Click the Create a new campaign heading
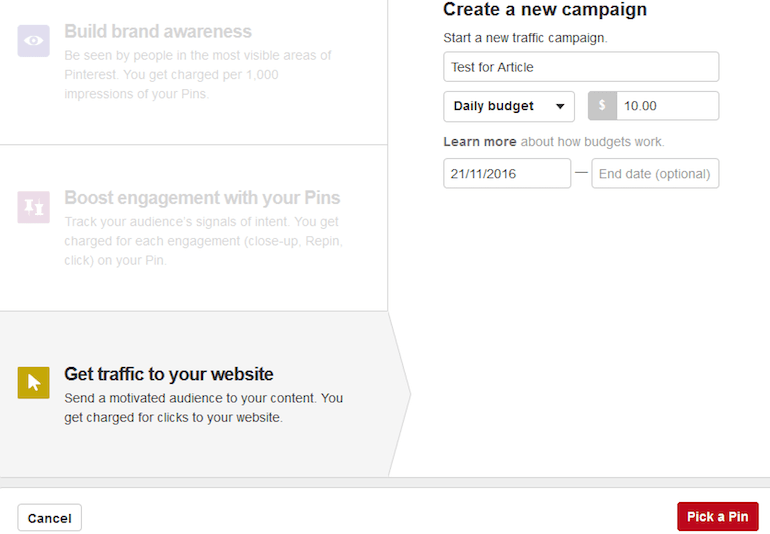Viewport: 770px width, 534px height. click(545, 9)
